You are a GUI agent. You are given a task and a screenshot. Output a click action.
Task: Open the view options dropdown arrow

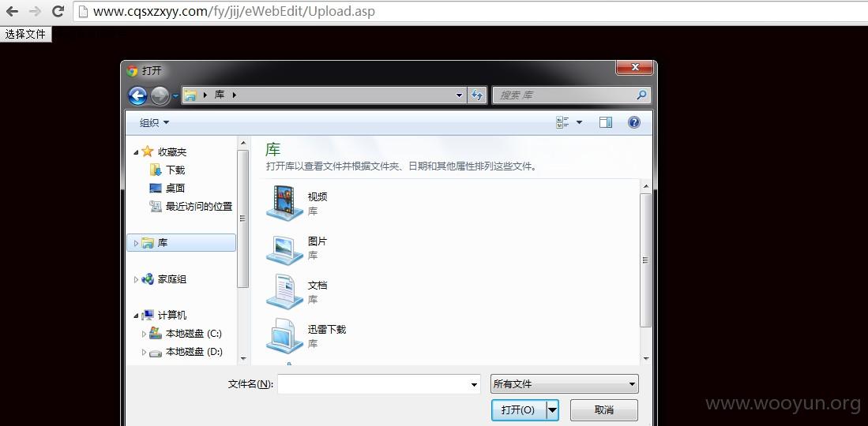(x=579, y=122)
